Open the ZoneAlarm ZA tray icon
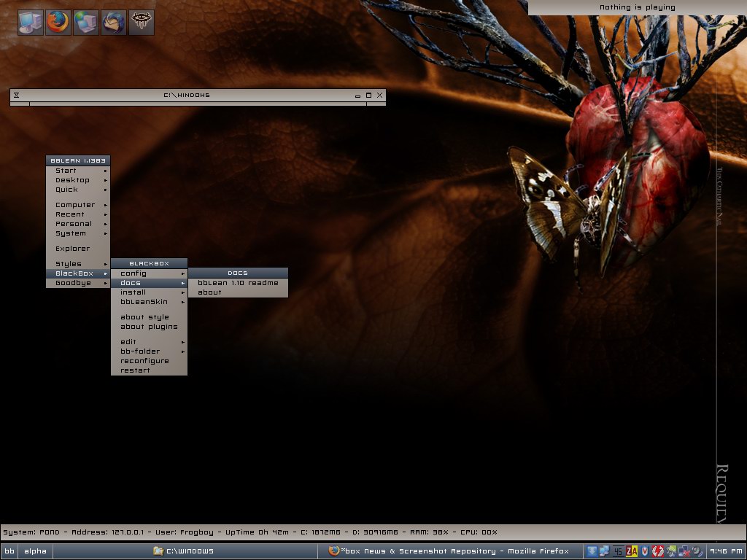Viewport: 747px width, 560px height. click(x=631, y=551)
